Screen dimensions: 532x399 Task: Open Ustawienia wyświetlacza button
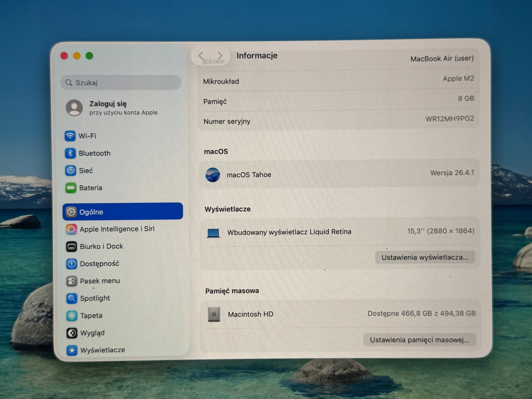(425, 257)
